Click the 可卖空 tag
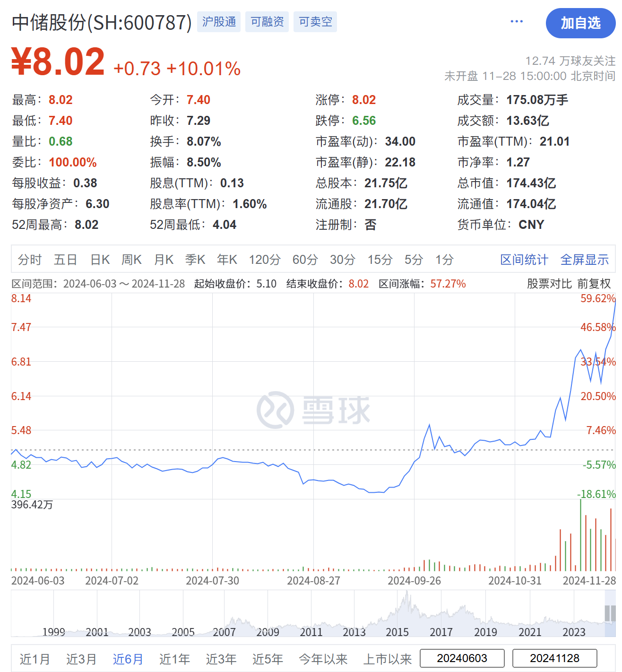This screenshot has height=672, width=622. 315,22
